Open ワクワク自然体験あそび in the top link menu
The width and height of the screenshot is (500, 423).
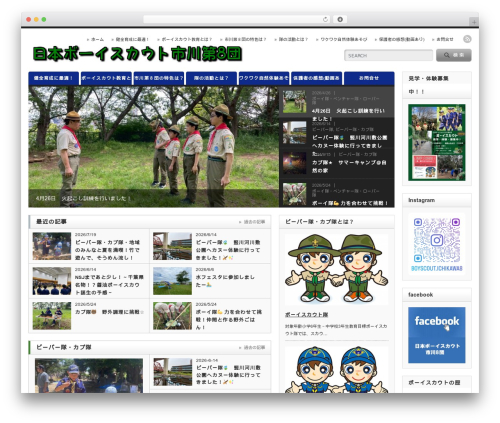pyautogui.click(x=344, y=39)
